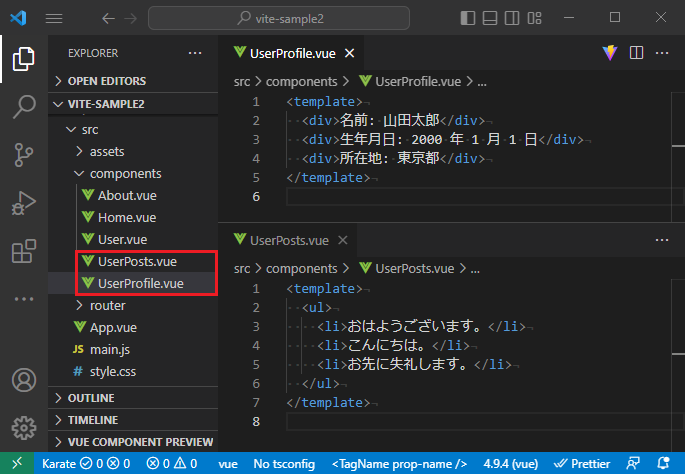Viewport: 685px width, 474px height.
Task: Click TagName prop-name status bar item
Action: [399, 463]
